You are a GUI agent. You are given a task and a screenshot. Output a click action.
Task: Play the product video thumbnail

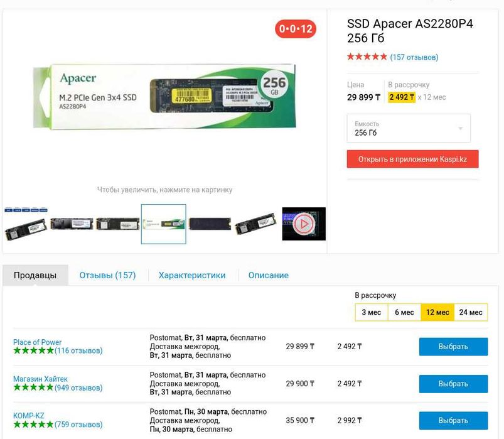(x=304, y=224)
